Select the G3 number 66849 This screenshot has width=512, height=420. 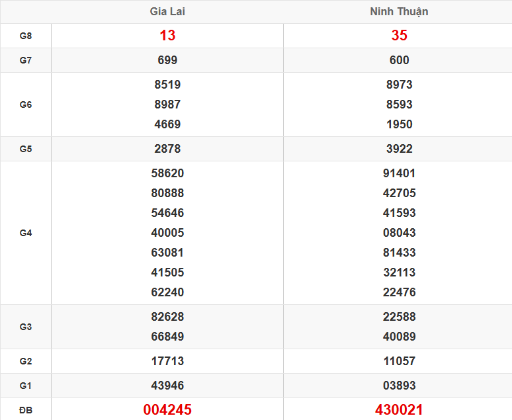(x=167, y=337)
